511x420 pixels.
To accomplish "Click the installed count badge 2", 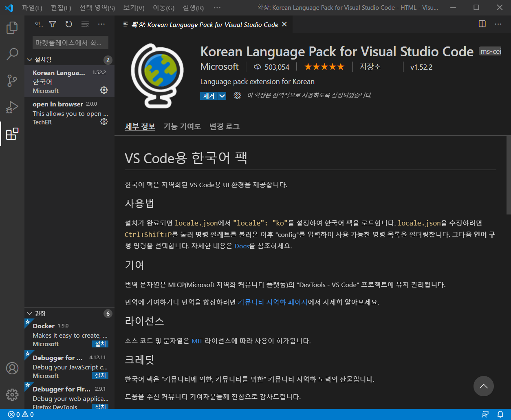I will [108, 60].
